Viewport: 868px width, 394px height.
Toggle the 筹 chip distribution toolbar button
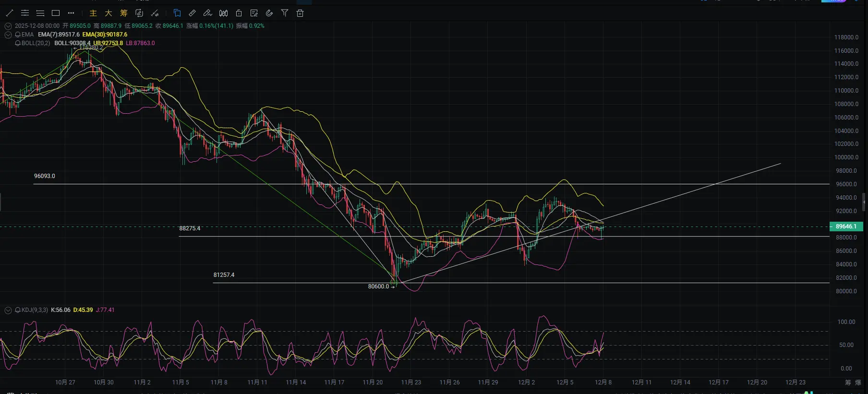pos(124,13)
